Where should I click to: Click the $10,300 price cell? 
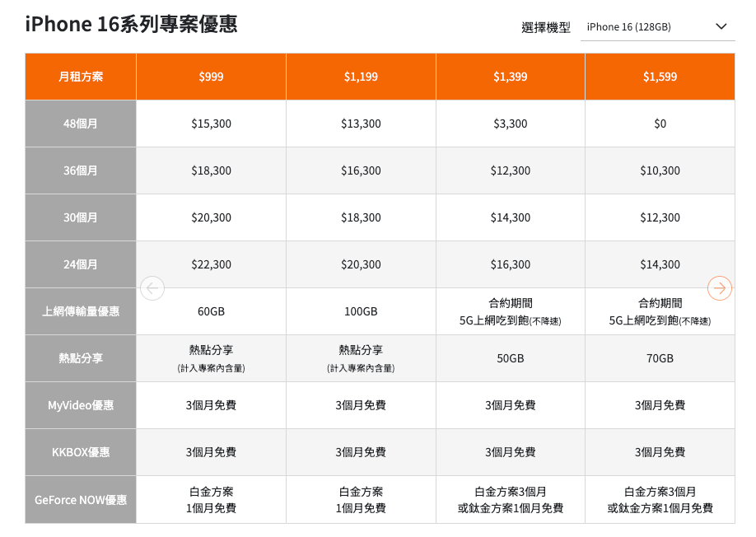click(660, 170)
